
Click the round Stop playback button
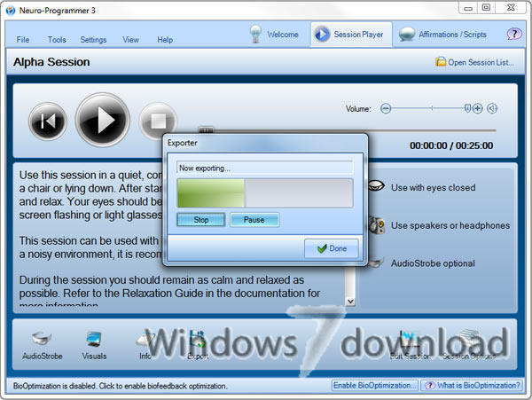(158, 121)
